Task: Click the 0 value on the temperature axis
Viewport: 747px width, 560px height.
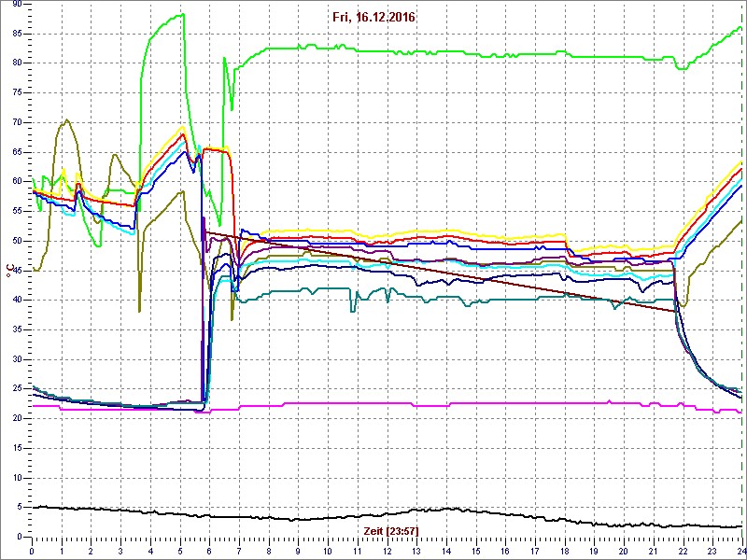Action: point(21,537)
